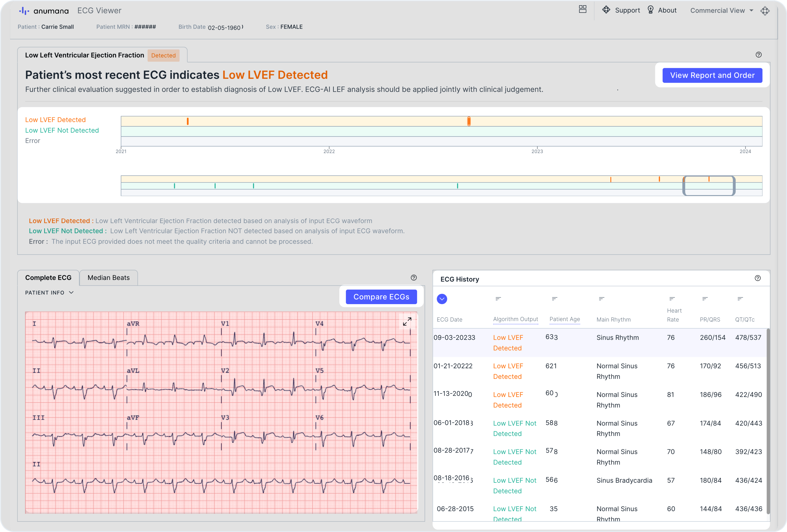Click the lifebuoy icon at far top right
787x532 pixels.
(x=765, y=11)
